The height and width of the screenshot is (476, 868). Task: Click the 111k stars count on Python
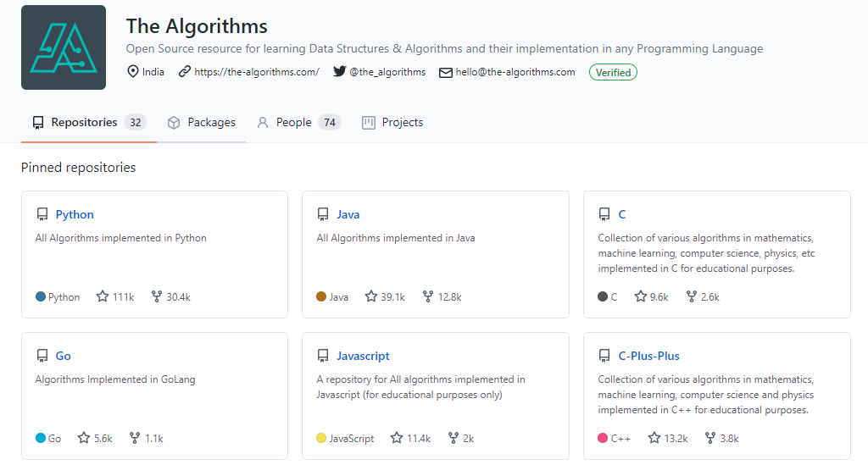coord(124,297)
